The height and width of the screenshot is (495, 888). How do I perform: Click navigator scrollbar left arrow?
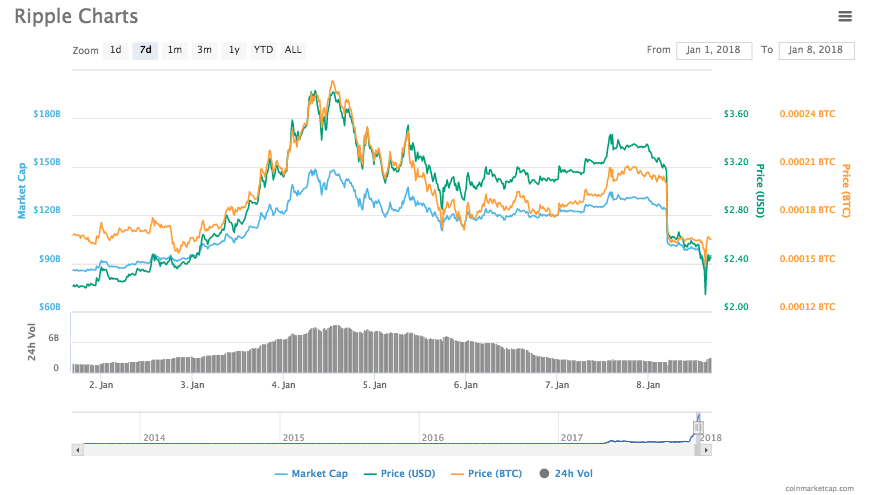tap(78, 450)
